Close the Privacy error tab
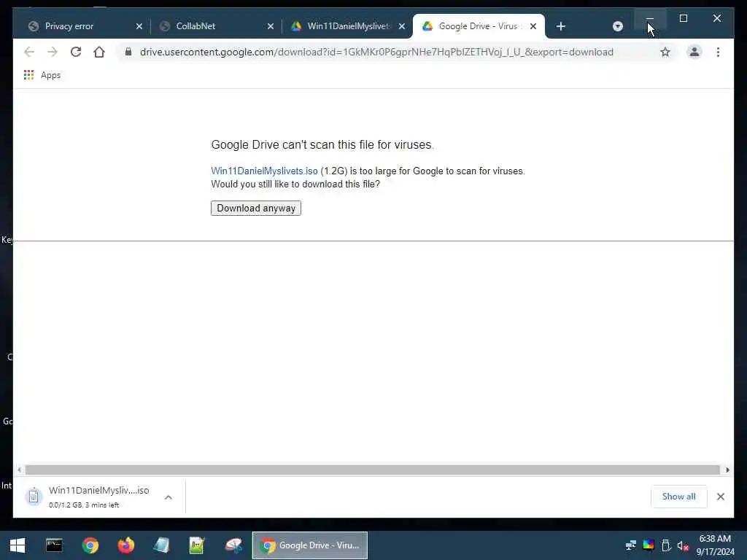 pyautogui.click(x=139, y=26)
